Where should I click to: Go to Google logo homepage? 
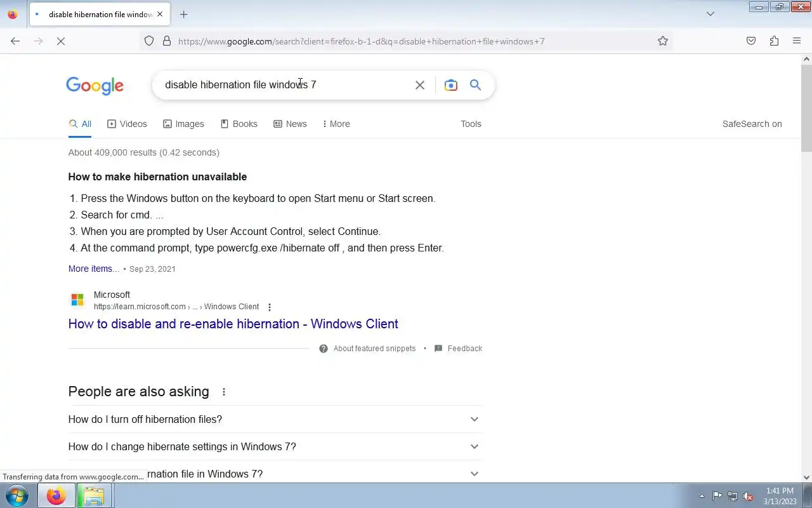[95, 86]
